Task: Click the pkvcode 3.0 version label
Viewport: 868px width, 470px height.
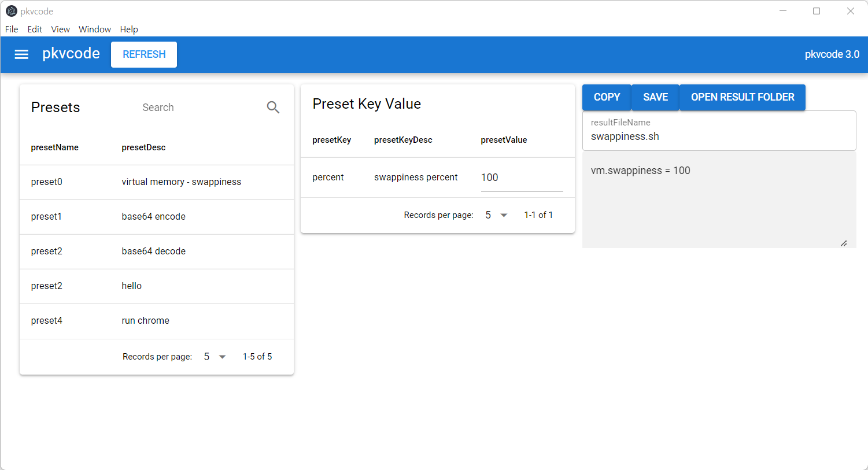Action: (x=832, y=54)
